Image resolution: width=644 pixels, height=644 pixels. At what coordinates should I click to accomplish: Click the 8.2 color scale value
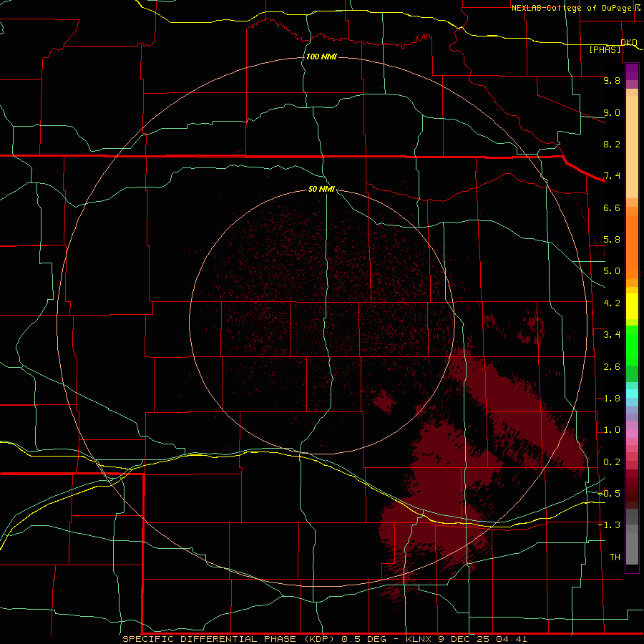tap(612, 144)
